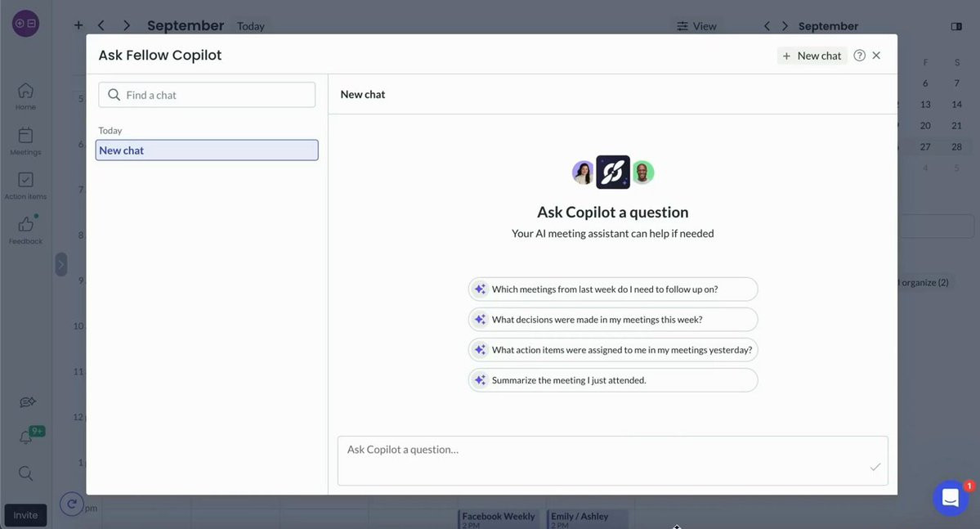Focus the Ask Copilot a question box
980x529 pixels.
[x=612, y=461]
